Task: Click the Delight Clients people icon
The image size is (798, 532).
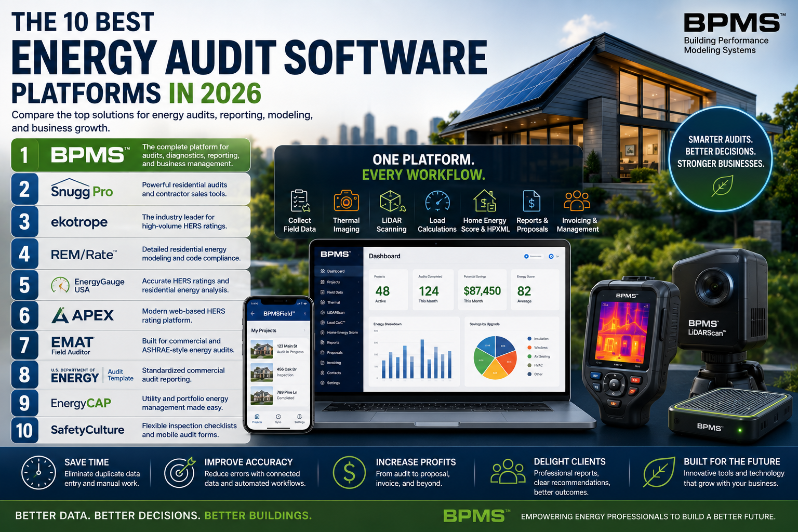Action: [x=508, y=472]
